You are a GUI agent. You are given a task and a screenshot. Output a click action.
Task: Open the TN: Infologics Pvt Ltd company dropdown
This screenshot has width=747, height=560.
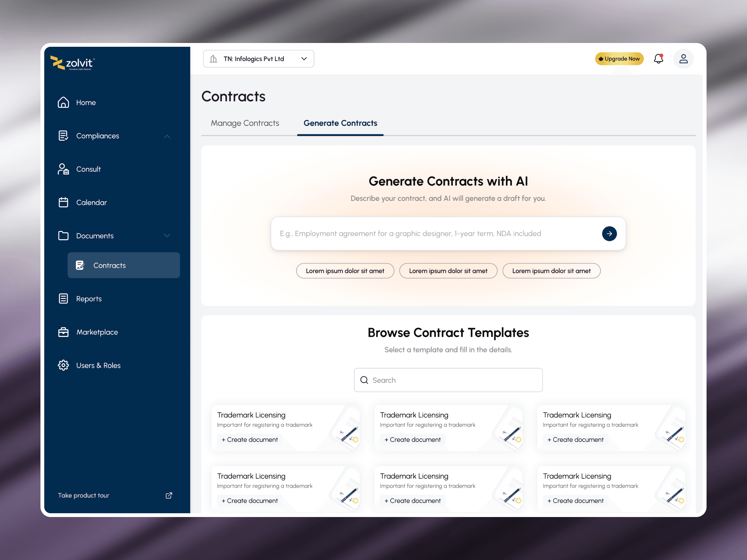tap(258, 59)
